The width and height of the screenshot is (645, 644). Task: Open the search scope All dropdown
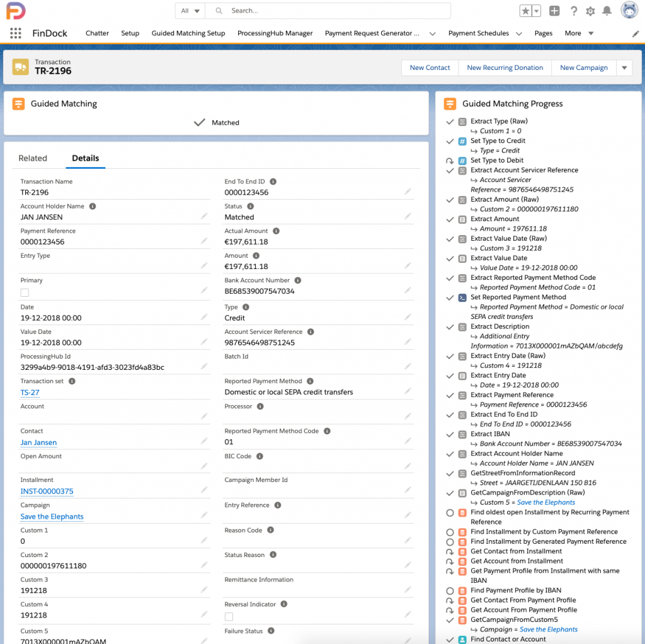click(190, 11)
